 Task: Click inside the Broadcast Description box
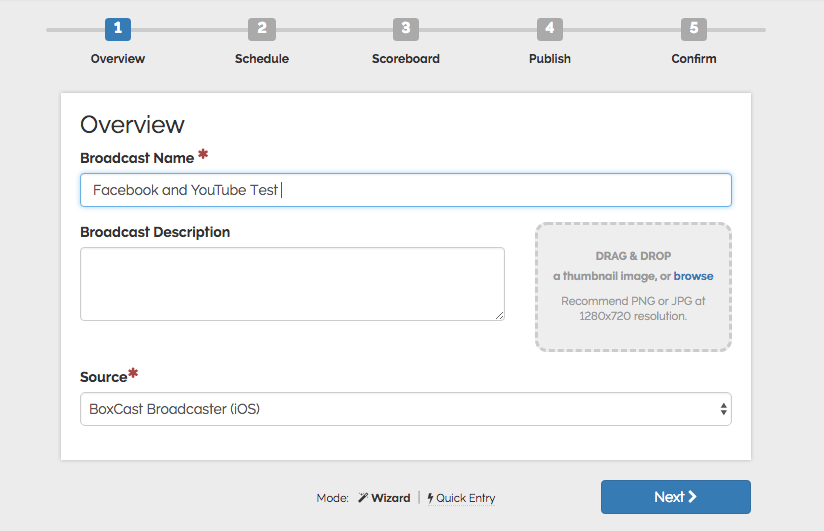(292, 284)
